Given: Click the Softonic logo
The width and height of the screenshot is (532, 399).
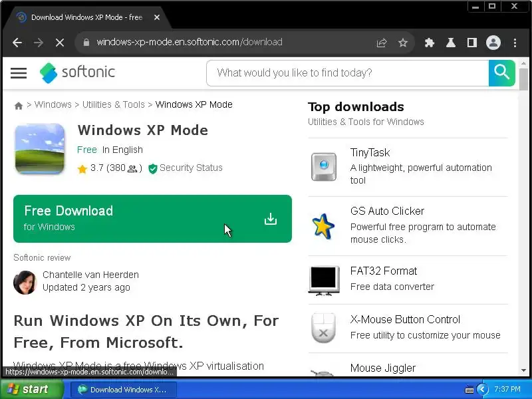Looking at the screenshot, I should pyautogui.click(x=77, y=72).
